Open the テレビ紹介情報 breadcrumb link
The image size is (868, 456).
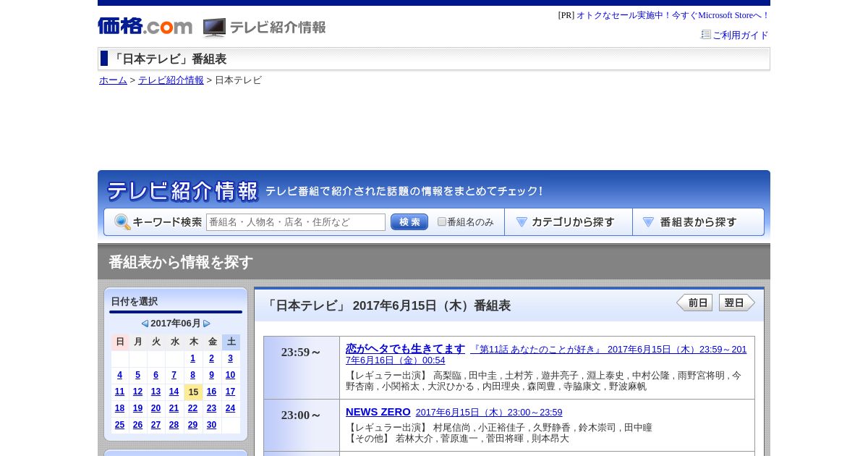coord(171,80)
